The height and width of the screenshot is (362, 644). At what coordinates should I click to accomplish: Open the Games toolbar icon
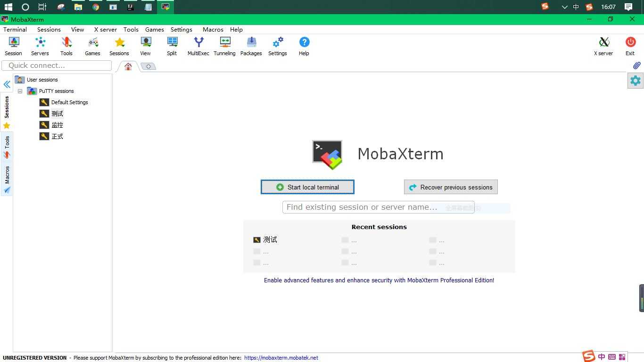coord(92,46)
